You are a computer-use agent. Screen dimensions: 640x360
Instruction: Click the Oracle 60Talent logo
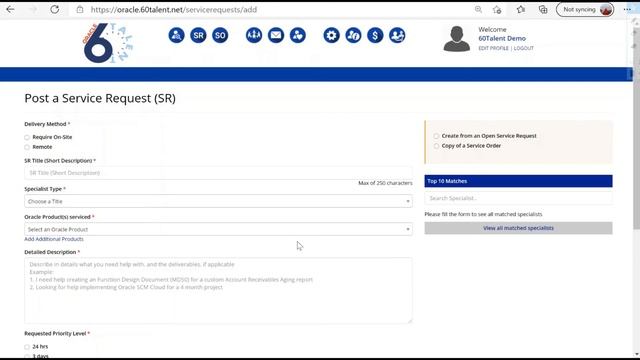pyautogui.click(x=108, y=43)
